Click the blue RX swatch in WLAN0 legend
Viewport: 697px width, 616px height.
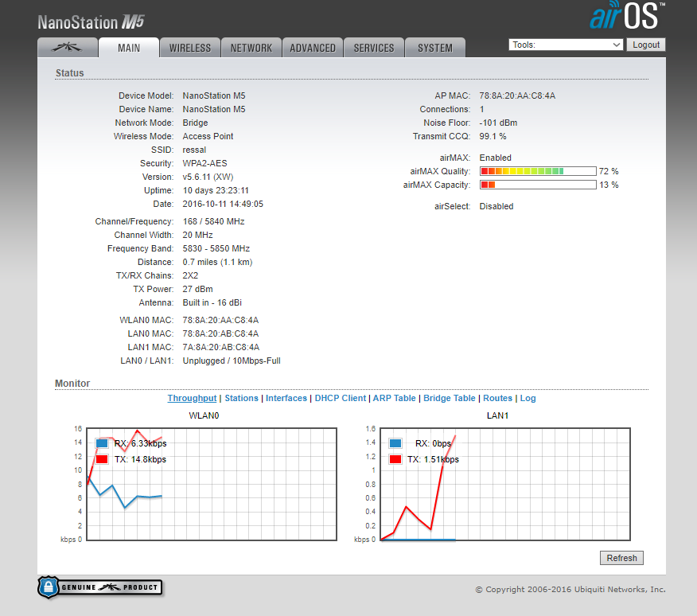point(102,443)
